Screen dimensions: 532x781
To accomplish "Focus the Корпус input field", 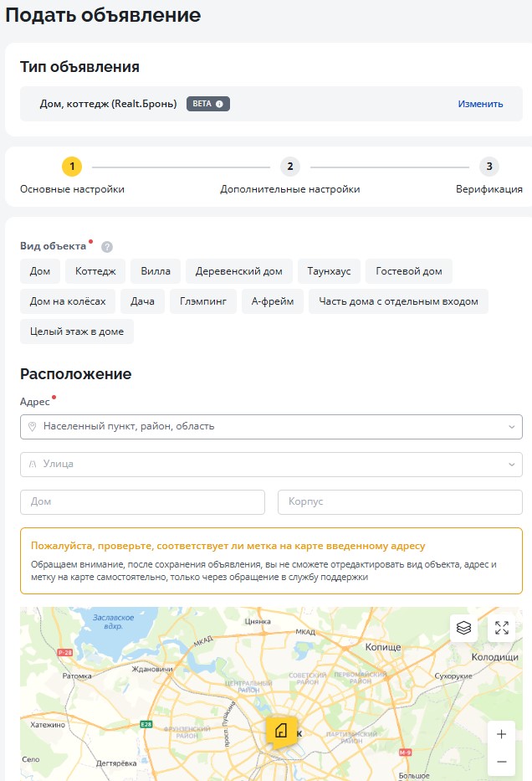I will click(400, 501).
